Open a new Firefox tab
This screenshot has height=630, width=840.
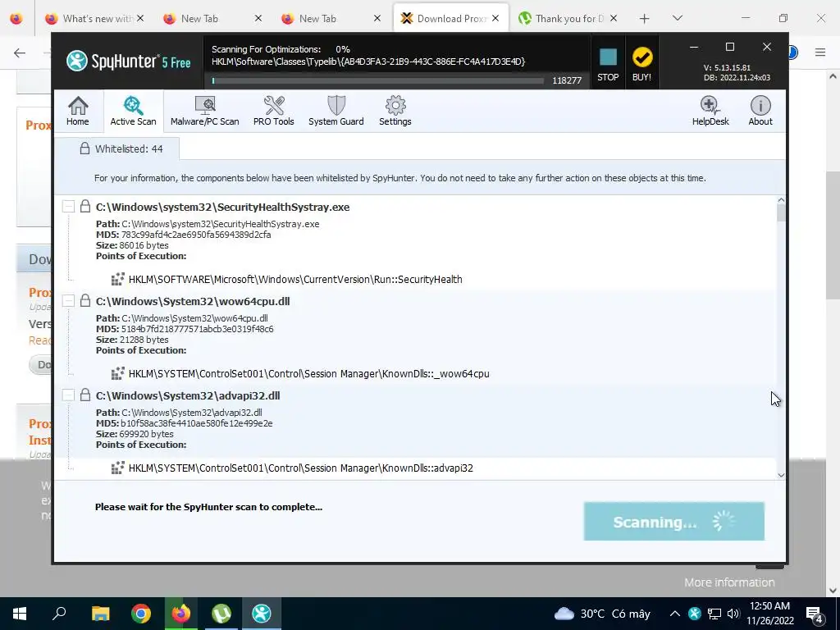[x=645, y=19]
